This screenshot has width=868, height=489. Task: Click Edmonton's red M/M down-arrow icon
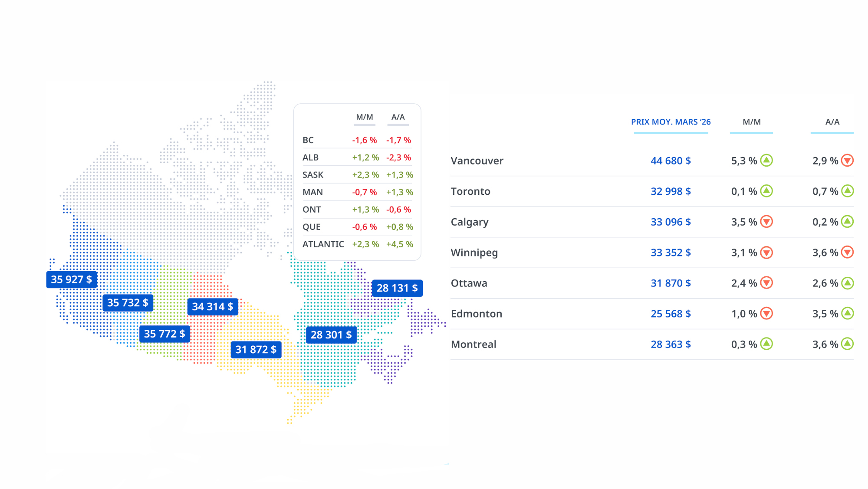coord(766,313)
